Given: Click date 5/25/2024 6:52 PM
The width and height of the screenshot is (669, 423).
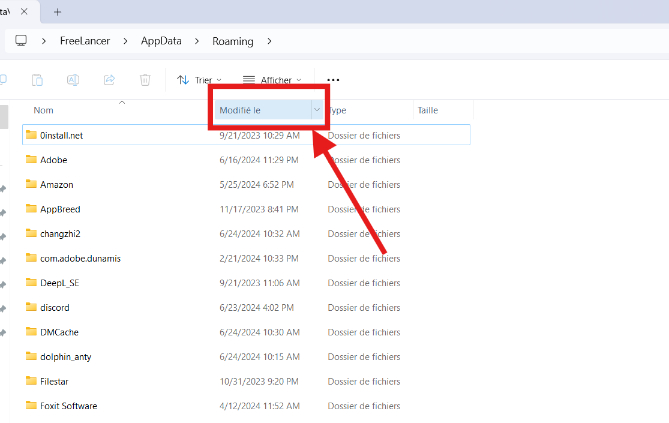Looking at the screenshot, I should coord(256,184).
